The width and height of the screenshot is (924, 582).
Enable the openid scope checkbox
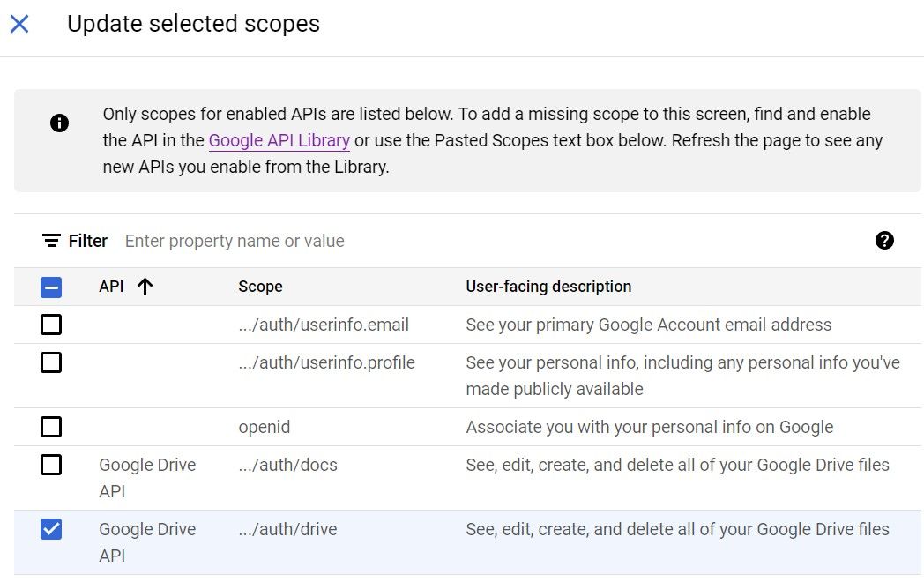(x=51, y=427)
